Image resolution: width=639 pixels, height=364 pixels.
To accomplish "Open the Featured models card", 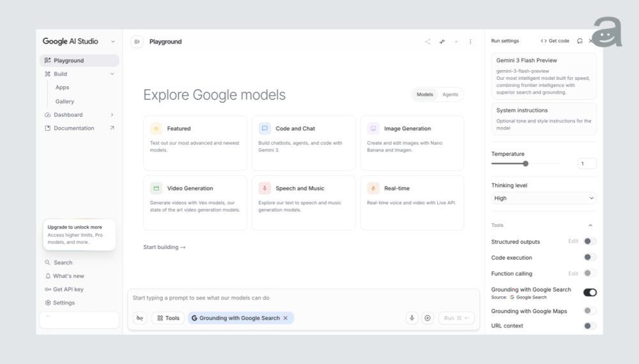I will click(x=195, y=143).
